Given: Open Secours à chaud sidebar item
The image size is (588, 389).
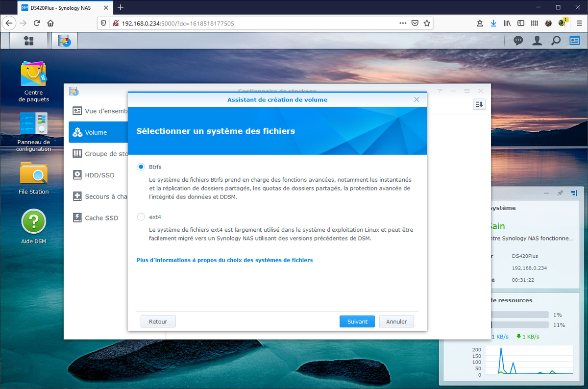Looking at the screenshot, I should coord(98,196).
